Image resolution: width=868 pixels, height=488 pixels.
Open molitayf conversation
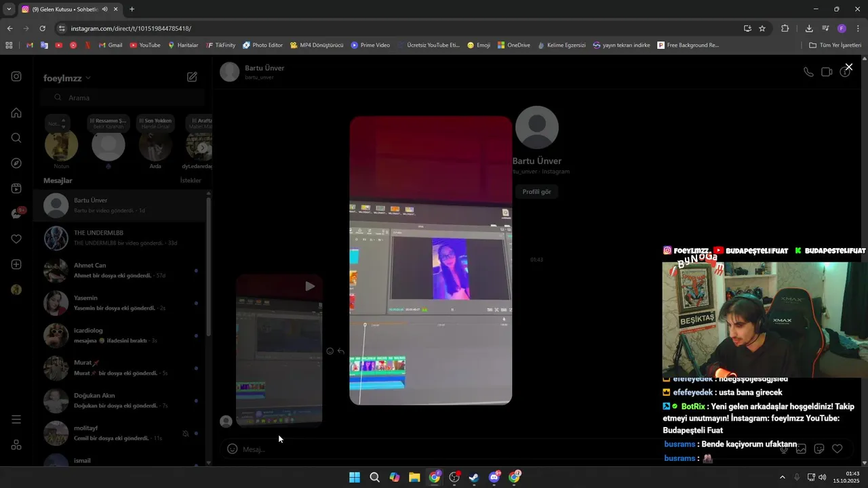pyautogui.click(x=119, y=433)
